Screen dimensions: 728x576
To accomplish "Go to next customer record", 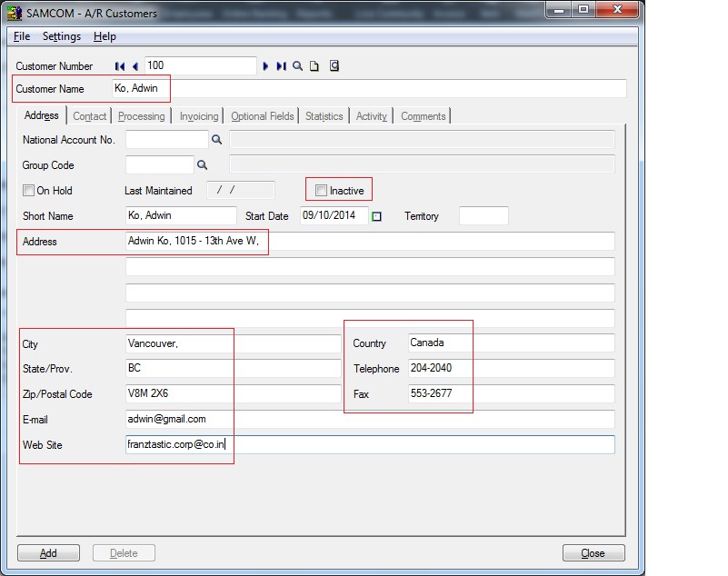I will (x=265, y=66).
